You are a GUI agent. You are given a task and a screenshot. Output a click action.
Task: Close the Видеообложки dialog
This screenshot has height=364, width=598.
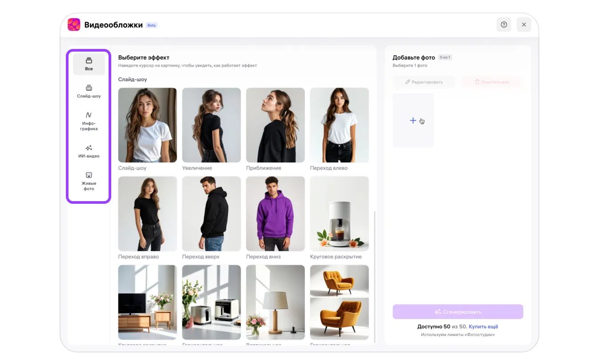click(x=524, y=25)
